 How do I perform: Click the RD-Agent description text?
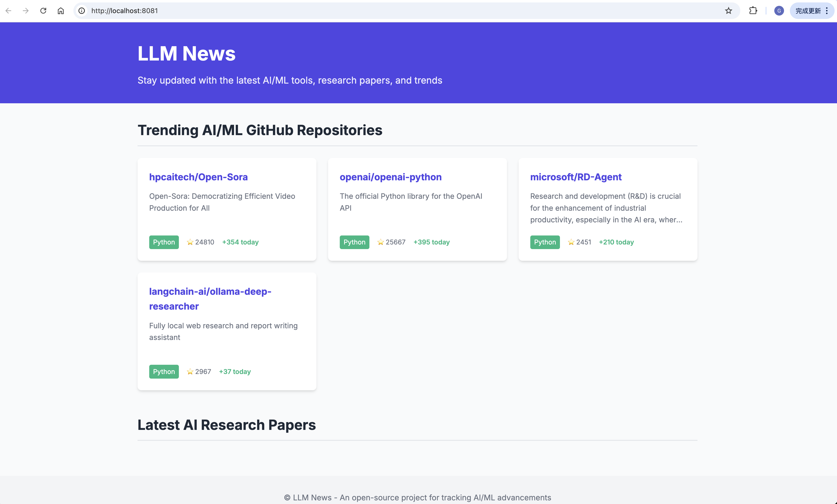pyautogui.click(x=606, y=208)
